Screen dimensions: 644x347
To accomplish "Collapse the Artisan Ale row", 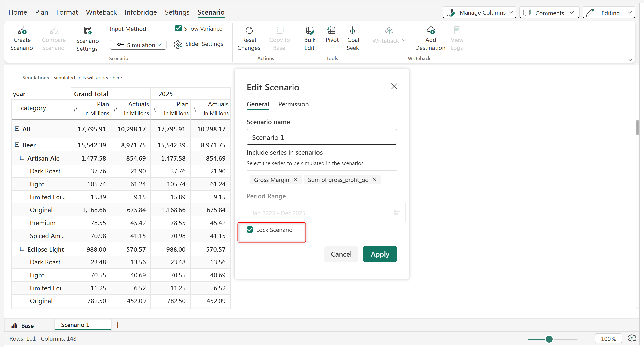I will (22, 158).
